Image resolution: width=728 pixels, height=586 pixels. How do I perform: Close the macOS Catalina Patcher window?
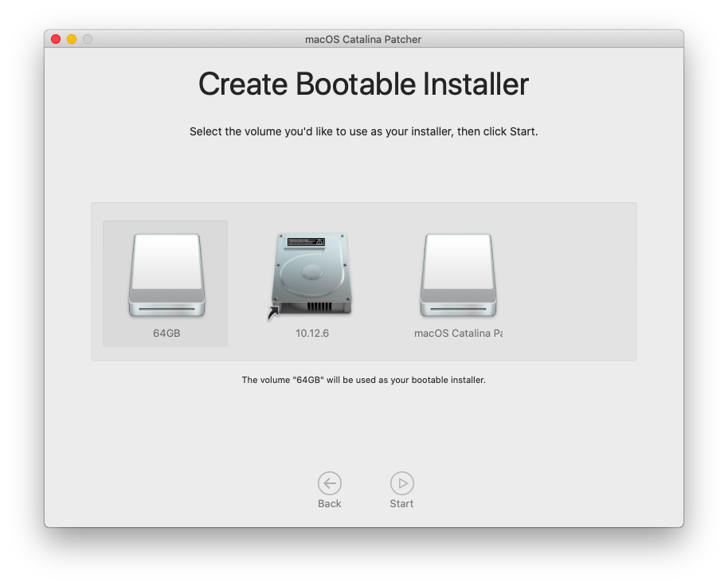click(56, 39)
